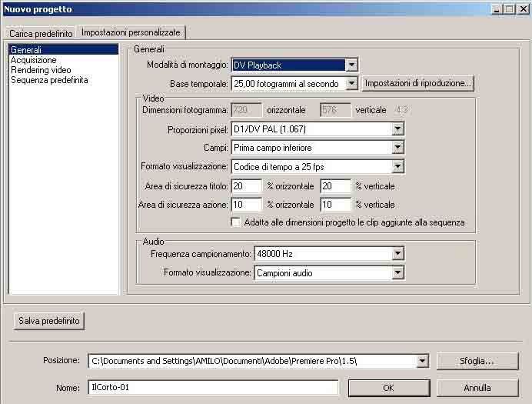Open video Formato visualizzazione dropdown
This screenshot has height=404, width=532.
(x=318, y=167)
